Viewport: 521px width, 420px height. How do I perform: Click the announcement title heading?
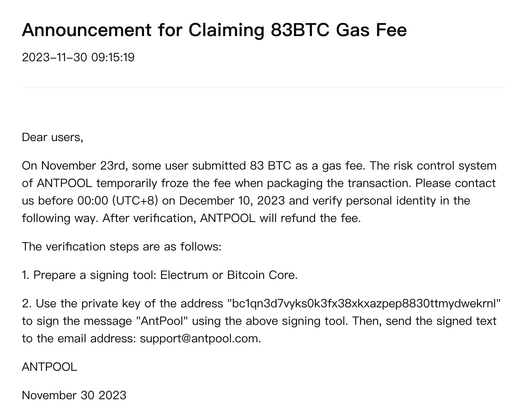(x=214, y=30)
